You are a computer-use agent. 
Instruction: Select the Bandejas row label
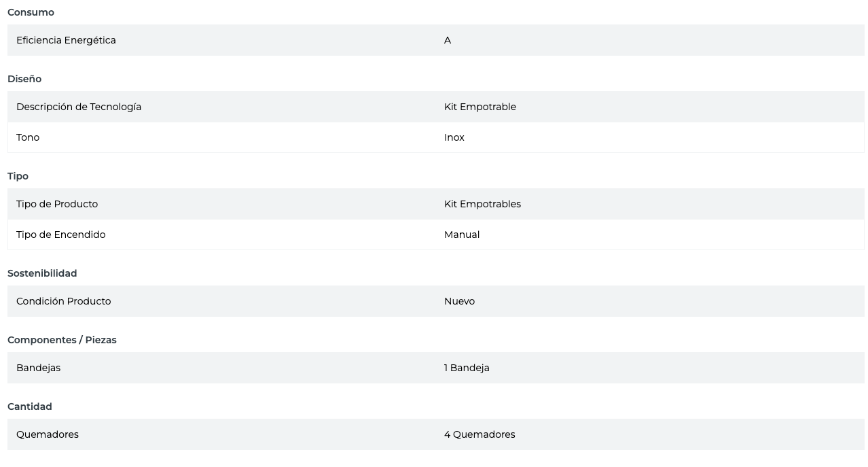[x=38, y=368]
